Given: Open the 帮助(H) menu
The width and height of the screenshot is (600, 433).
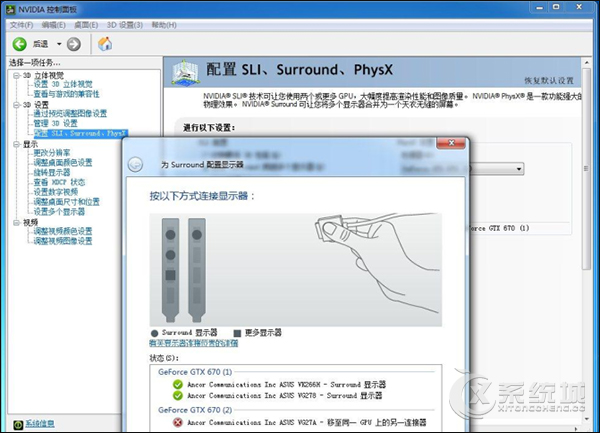Looking at the screenshot, I should pyautogui.click(x=164, y=25).
